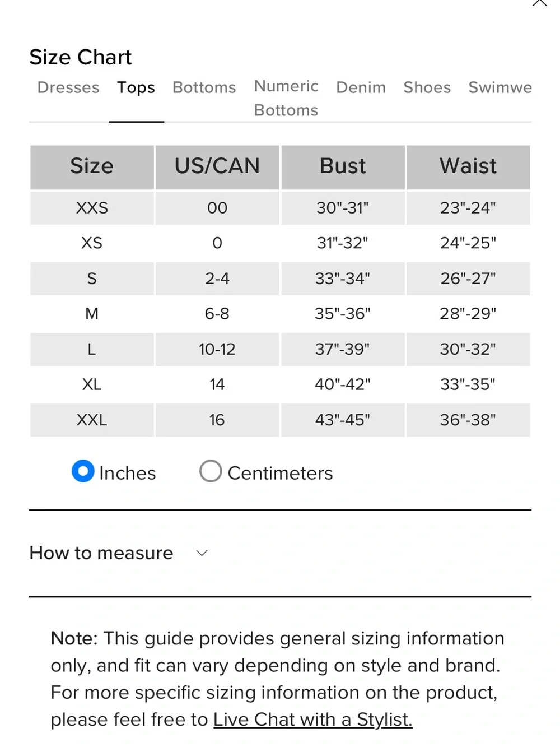Click the XXL size row label
Image resolution: width=560 pixels, height=747 pixels.
click(x=92, y=420)
